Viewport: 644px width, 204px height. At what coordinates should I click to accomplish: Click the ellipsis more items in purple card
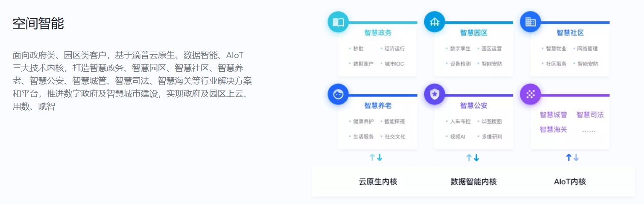coord(589,130)
